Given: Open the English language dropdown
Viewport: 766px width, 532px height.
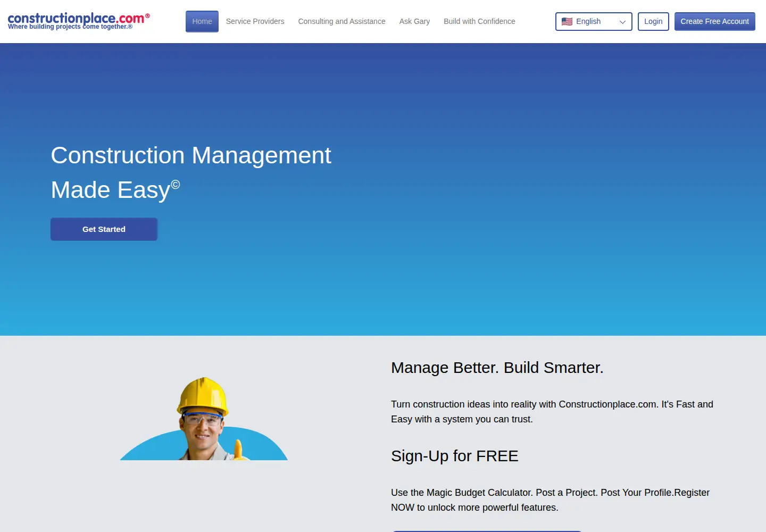Looking at the screenshot, I should pos(594,22).
